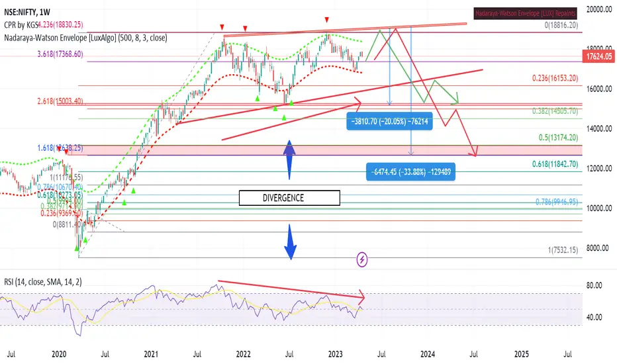Select the 1.618(12638.25) extension label
The width and height of the screenshot is (617, 364).
pos(60,148)
